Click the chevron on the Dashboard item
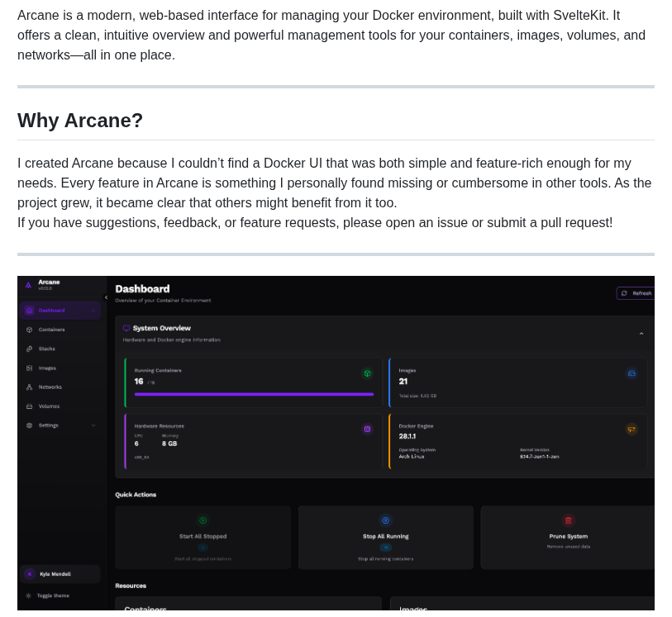Image resolution: width=672 pixels, height=617 pixels. tap(93, 311)
